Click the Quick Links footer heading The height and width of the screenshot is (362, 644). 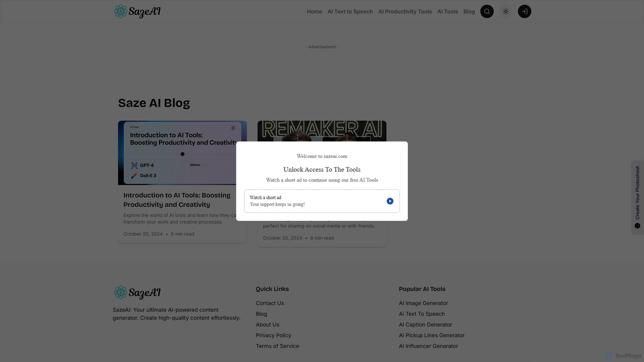pyautogui.click(x=272, y=289)
